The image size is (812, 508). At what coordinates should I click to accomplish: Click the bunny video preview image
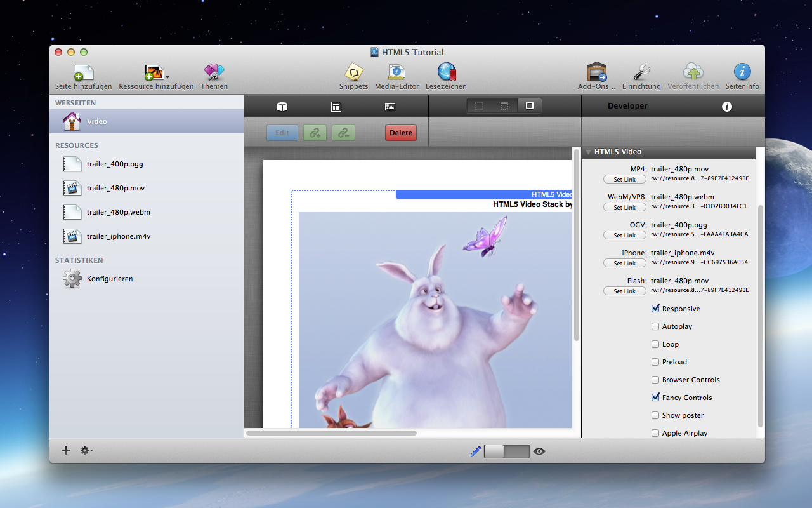point(435,319)
